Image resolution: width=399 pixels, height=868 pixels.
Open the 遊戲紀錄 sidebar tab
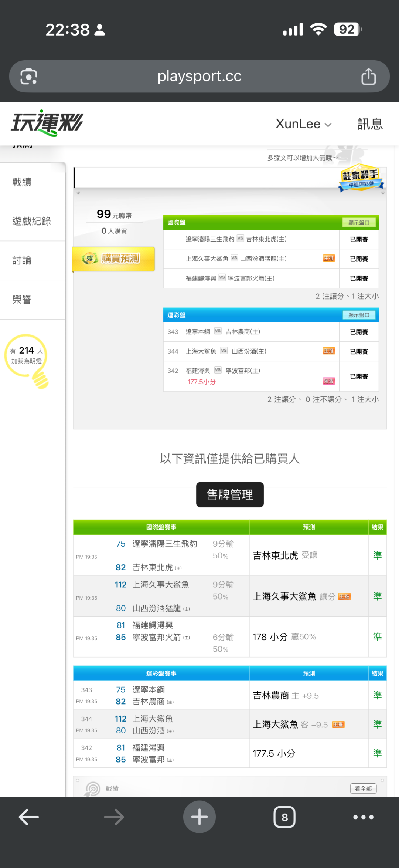tap(32, 222)
